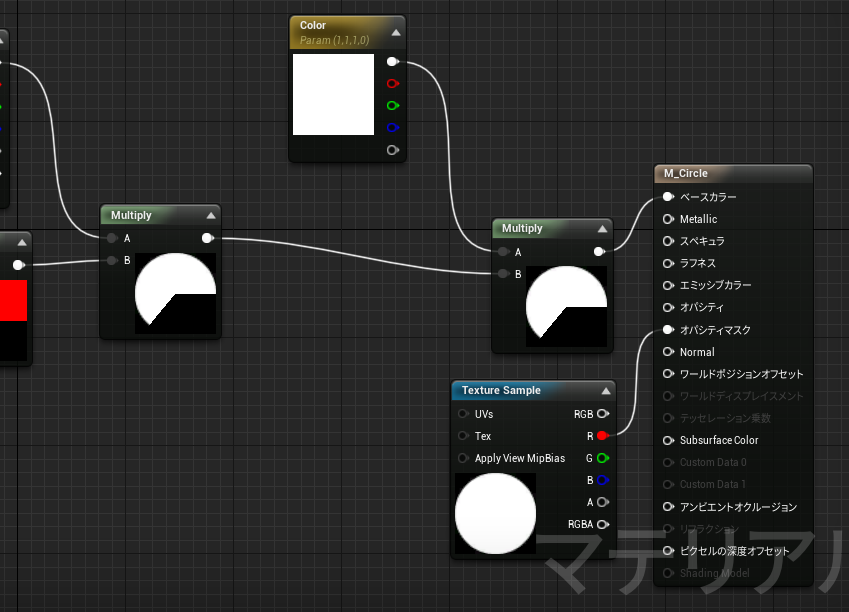
Task: Click the left Multiply preview thumbnail
Action: (x=175, y=293)
